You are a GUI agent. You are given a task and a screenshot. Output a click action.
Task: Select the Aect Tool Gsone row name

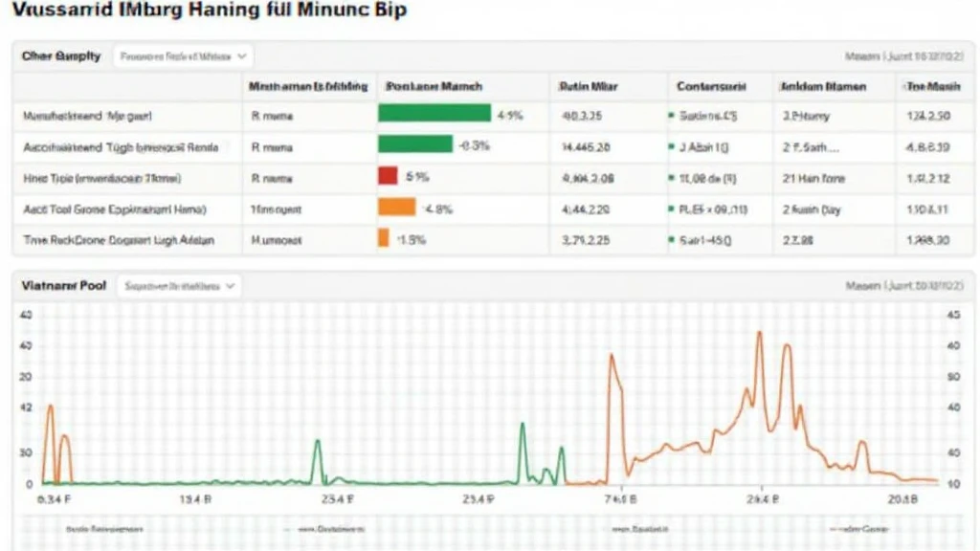click(x=115, y=209)
